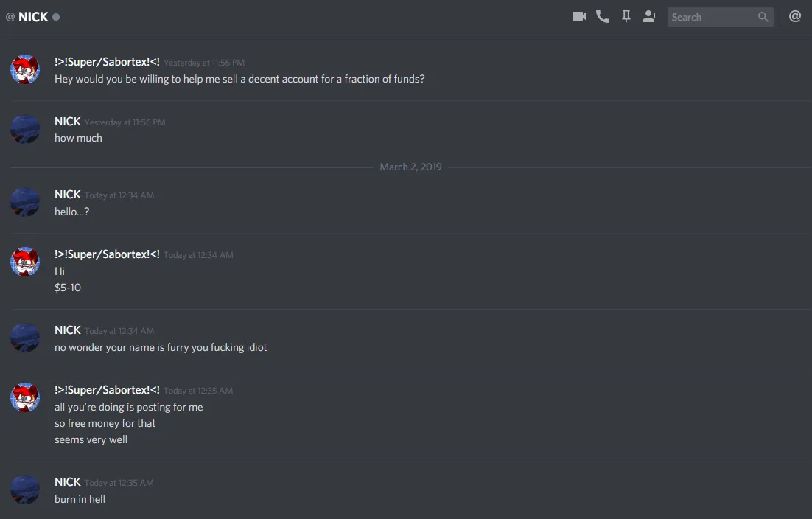Click NICK's name in the header
812x519 pixels.
pyautogui.click(x=33, y=17)
